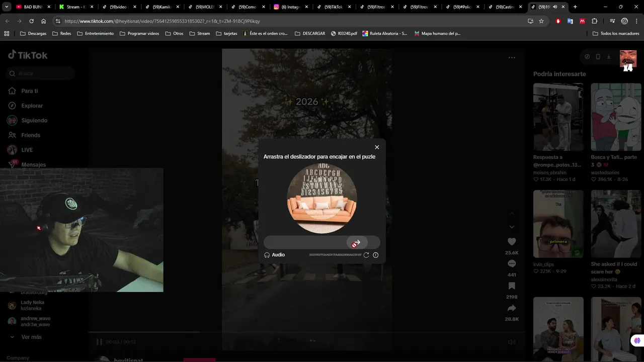Screen dimensions: 644x362
Task: Open Mensajes inbox
Action: (27, 164)
